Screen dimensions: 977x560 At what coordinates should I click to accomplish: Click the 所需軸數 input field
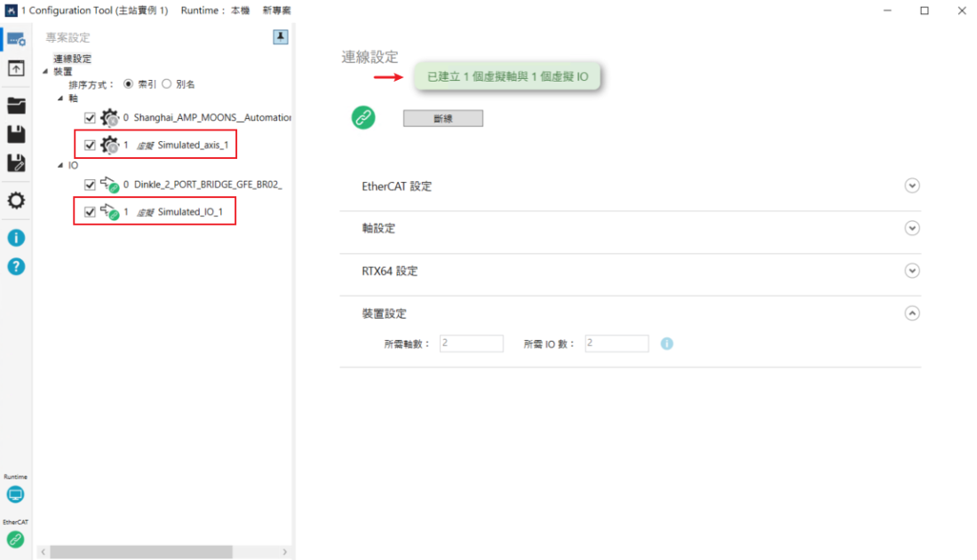pos(470,343)
